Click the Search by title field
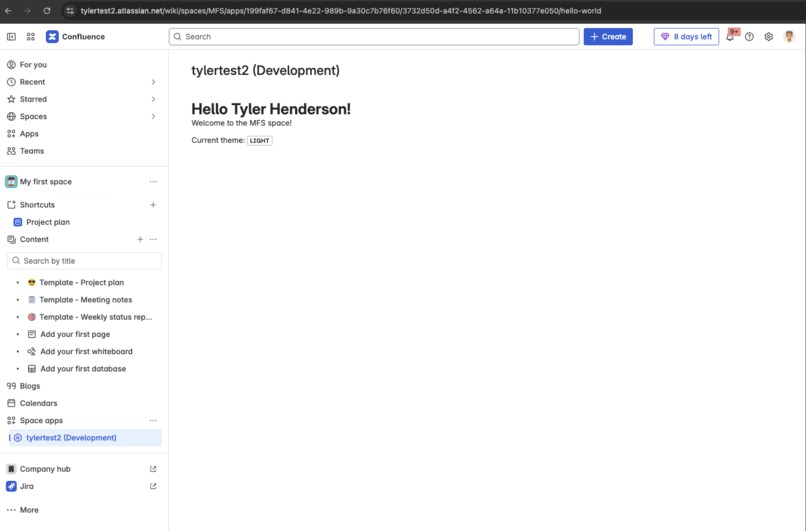The height and width of the screenshot is (531, 806). click(x=84, y=261)
